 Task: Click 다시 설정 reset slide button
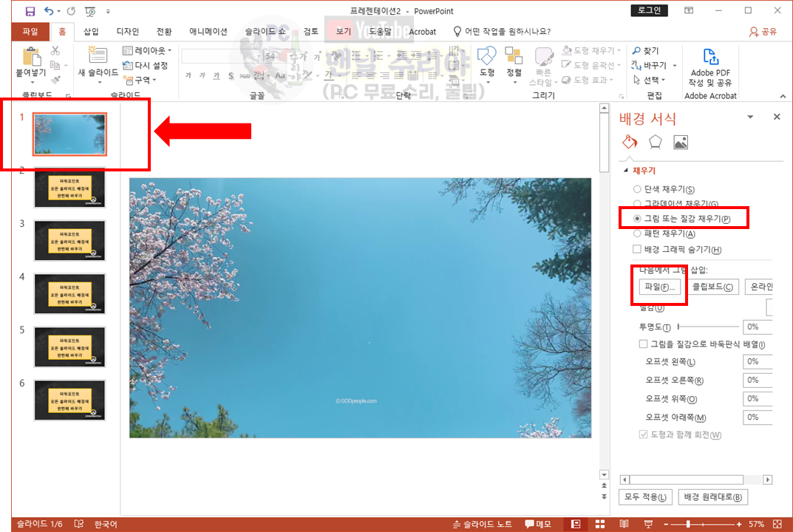pos(145,65)
